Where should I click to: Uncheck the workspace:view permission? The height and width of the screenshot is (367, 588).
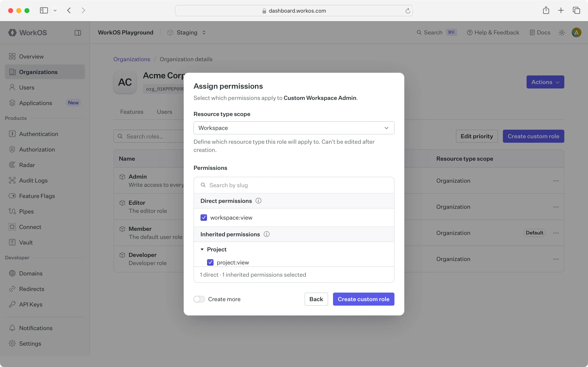204,218
